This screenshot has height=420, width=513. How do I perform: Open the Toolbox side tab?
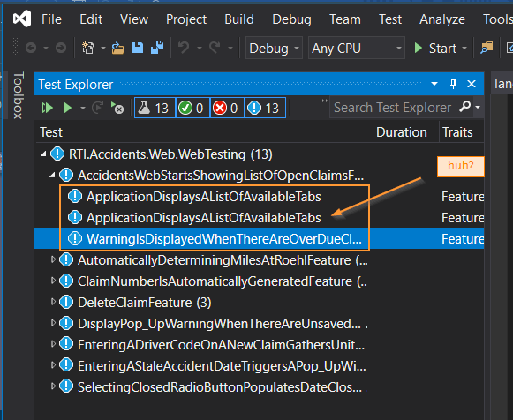click(18, 95)
